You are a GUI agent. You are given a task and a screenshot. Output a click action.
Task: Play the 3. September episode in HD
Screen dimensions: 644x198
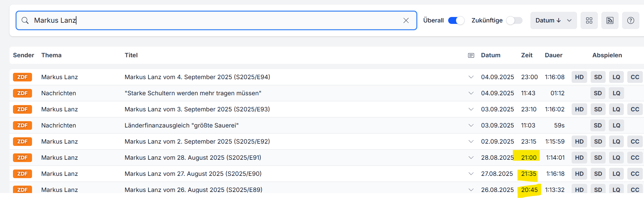(x=579, y=109)
